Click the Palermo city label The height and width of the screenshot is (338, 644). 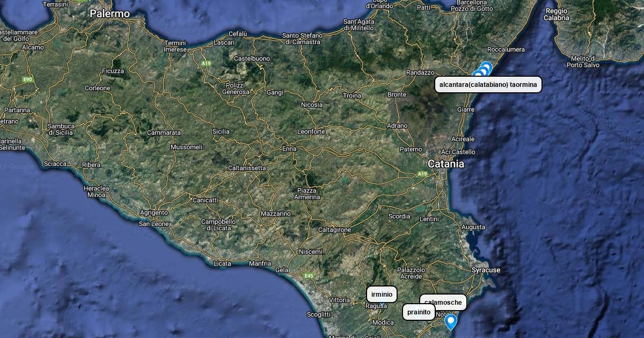(x=109, y=13)
